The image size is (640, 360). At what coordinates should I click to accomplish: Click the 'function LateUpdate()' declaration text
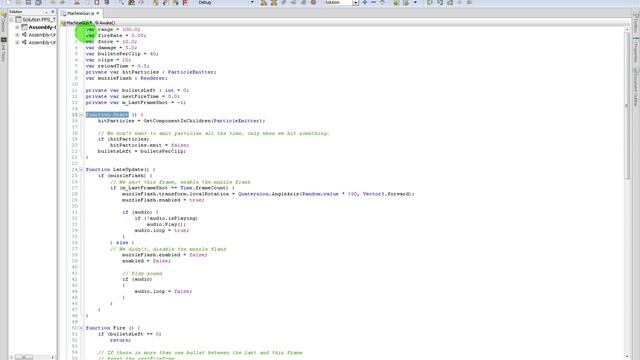[x=120, y=169]
